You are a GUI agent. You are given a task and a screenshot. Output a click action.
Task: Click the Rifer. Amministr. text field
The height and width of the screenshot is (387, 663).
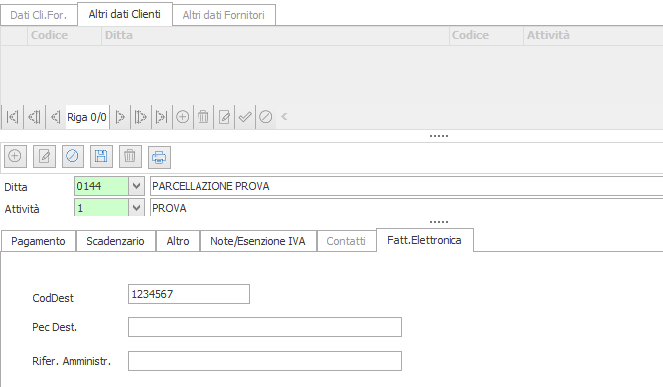coord(265,361)
